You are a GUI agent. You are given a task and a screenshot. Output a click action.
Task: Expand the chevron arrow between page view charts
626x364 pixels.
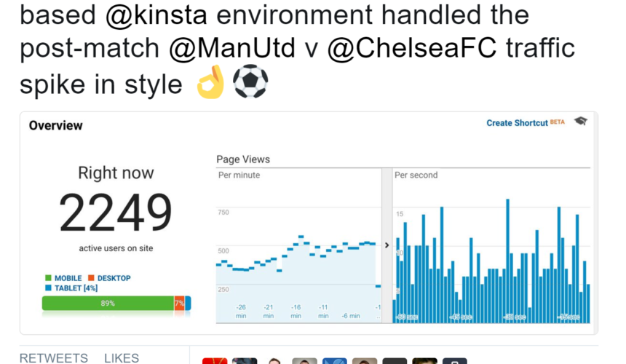click(x=387, y=245)
